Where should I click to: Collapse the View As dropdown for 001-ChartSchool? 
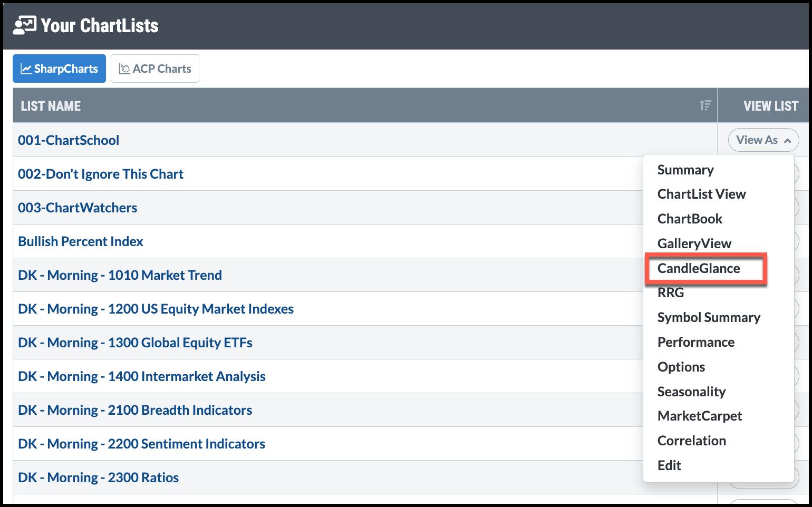click(763, 140)
